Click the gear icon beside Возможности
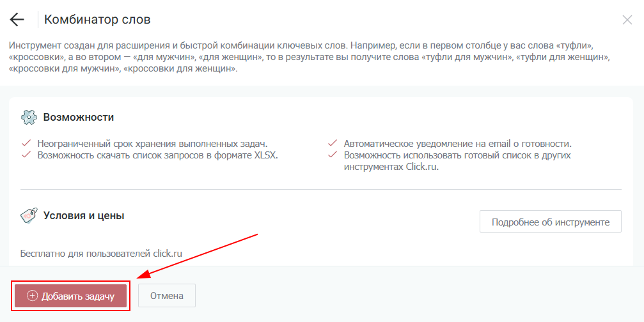Image resolution: width=644 pixels, height=322 pixels. click(29, 118)
